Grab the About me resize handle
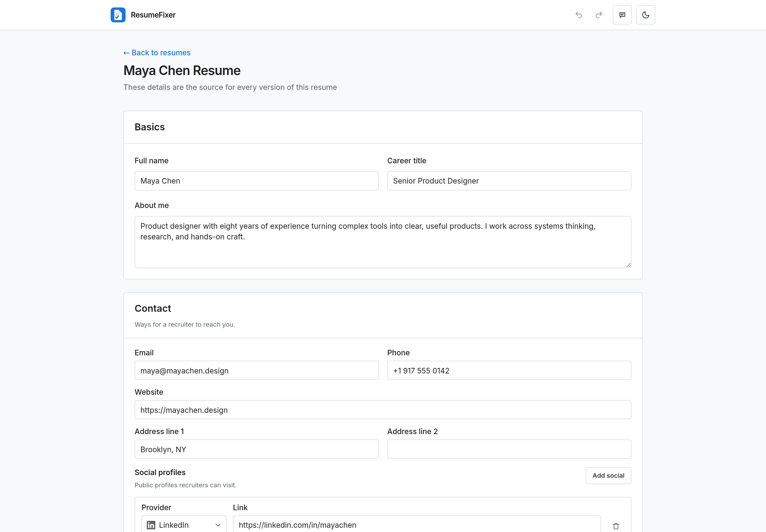 628,265
